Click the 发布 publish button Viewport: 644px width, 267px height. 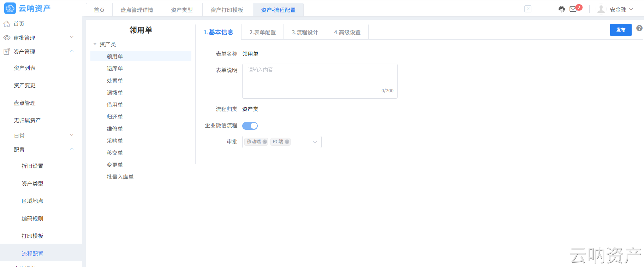621,30
